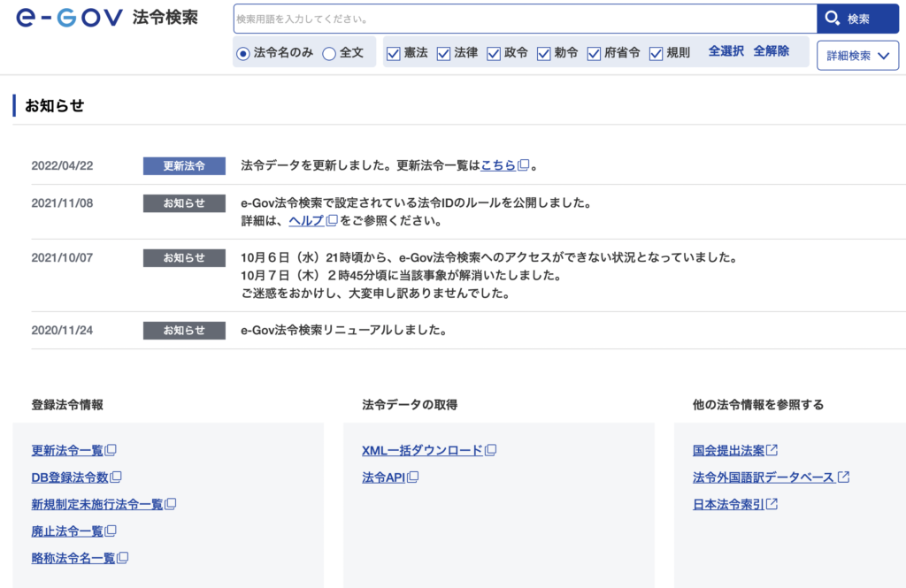The image size is (906, 588).
Task: Uncheck the 憲法 checkbox
Action: [x=393, y=53]
